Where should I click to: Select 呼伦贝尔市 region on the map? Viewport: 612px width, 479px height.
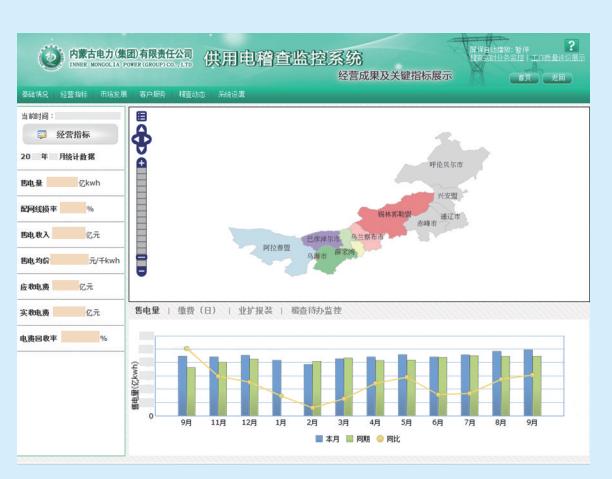pos(446,163)
